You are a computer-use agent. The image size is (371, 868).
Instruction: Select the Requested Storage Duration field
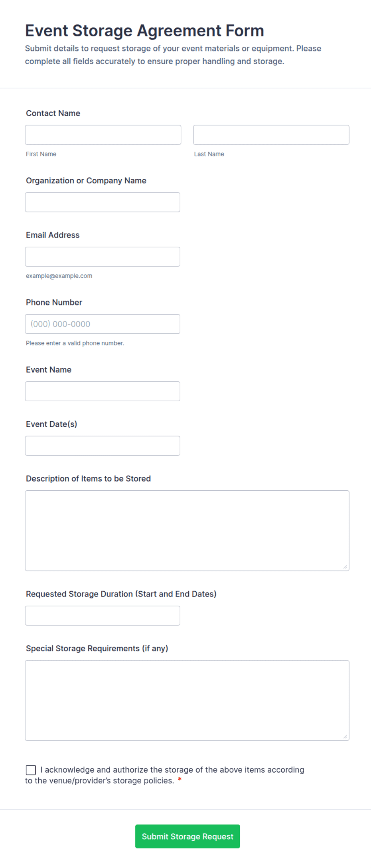pos(103,616)
